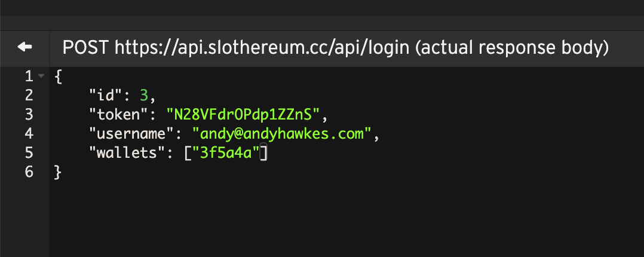Image resolution: width=644 pixels, height=257 pixels.
Task: Click the back arrow icon
Action: click(24, 47)
